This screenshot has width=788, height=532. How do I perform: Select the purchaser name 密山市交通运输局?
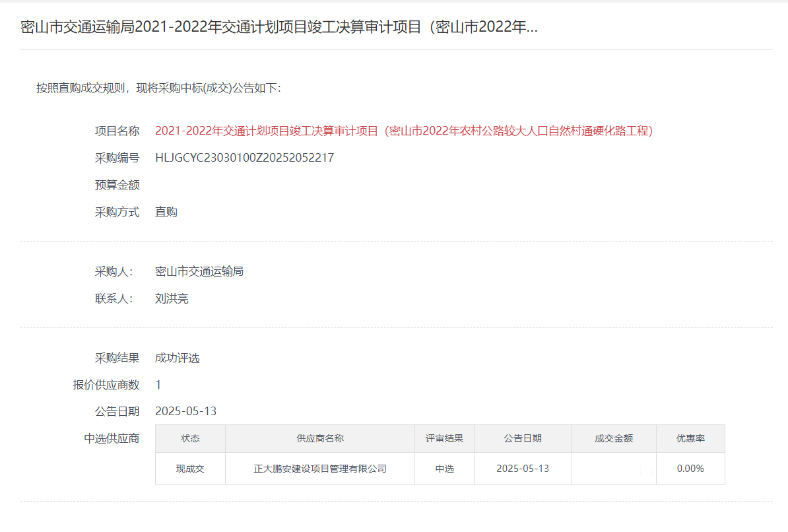click(x=199, y=271)
